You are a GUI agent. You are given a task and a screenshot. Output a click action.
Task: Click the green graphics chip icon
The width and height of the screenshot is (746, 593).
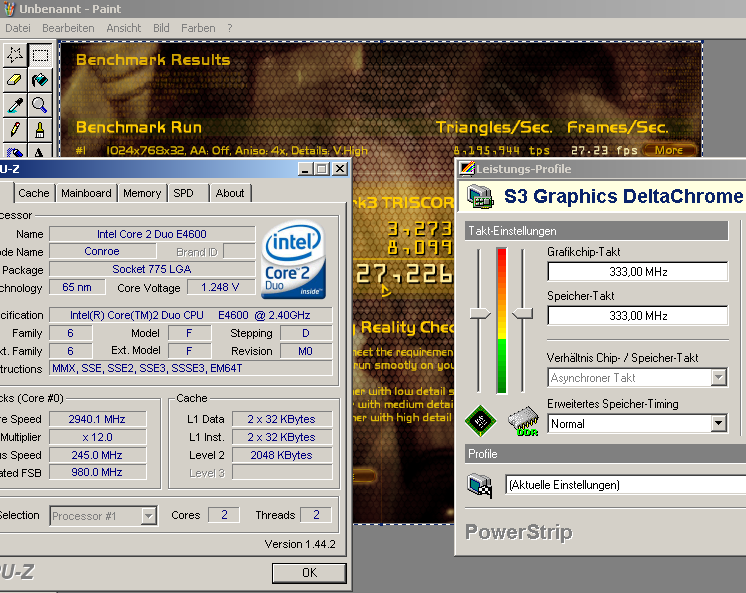(x=481, y=421)
